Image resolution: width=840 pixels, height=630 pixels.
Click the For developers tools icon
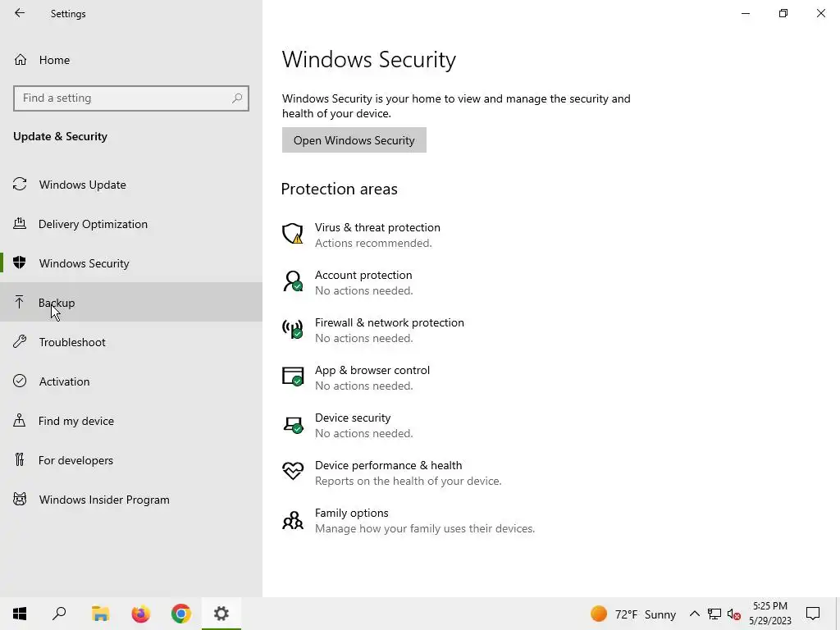(20, 459)
